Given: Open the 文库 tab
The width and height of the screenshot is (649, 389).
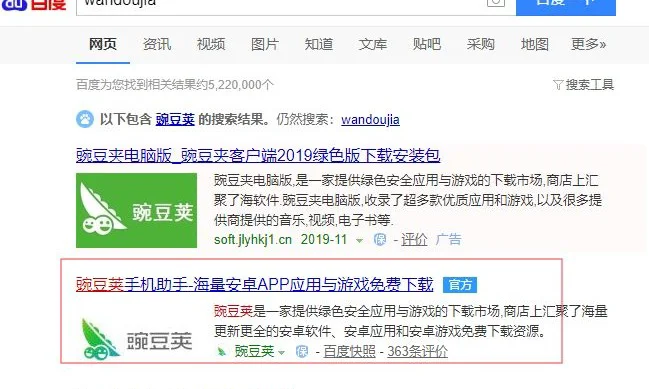Looking at the screenshot, I should tap(373, 44).
